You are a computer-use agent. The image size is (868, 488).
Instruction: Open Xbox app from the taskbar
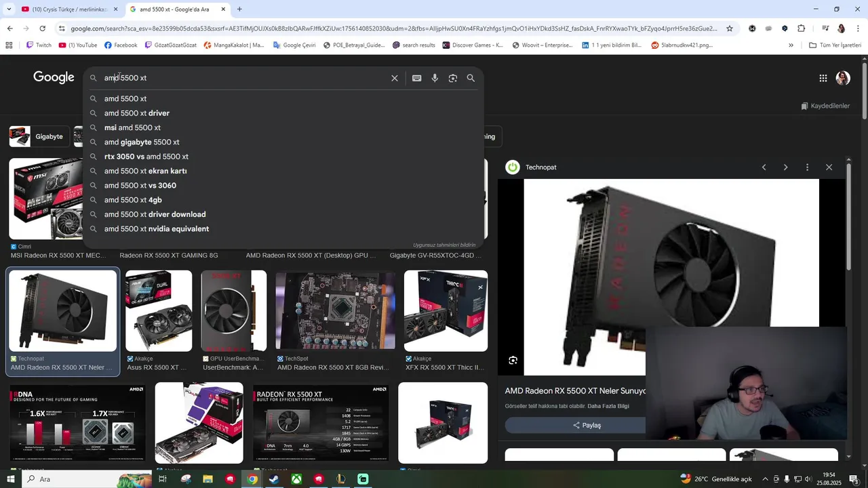tap(296, 479)
